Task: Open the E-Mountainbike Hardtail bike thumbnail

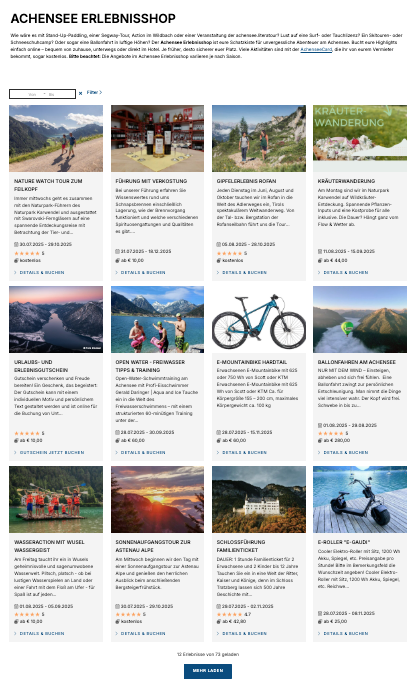Action: [x=259, y=319]
